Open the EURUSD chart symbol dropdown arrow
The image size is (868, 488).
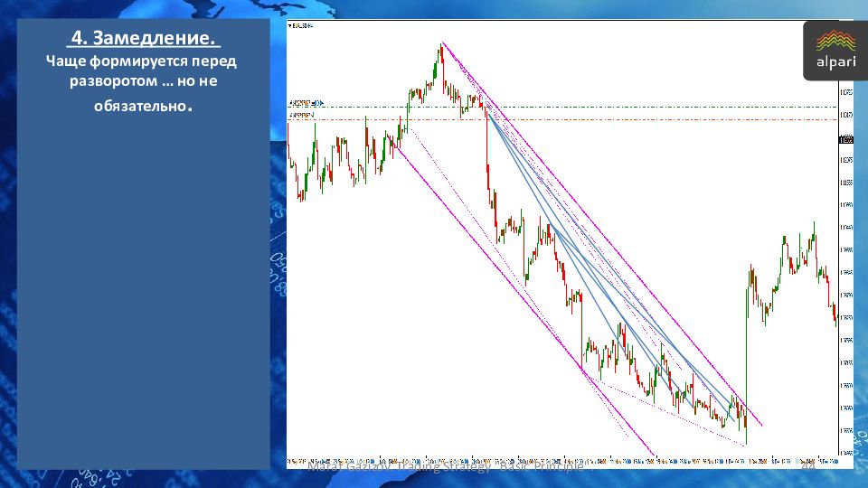coord(289,26)
